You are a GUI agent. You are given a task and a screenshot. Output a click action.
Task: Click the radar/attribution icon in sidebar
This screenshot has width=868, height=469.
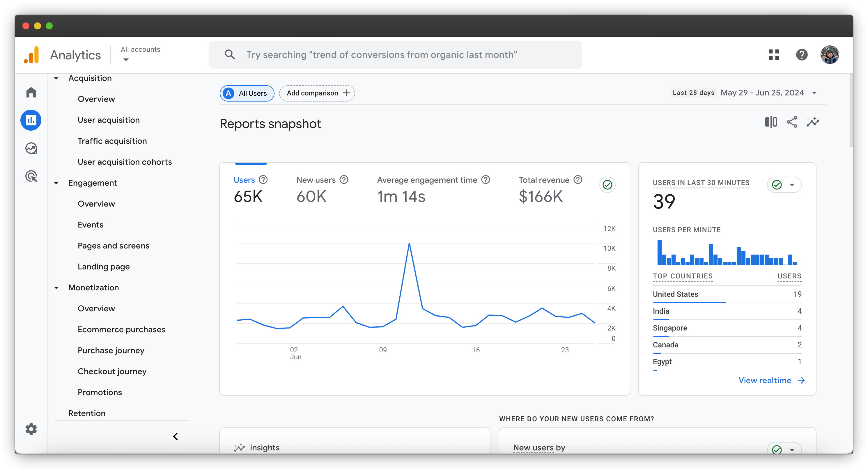pyautogui.click(x=31, y=176)
